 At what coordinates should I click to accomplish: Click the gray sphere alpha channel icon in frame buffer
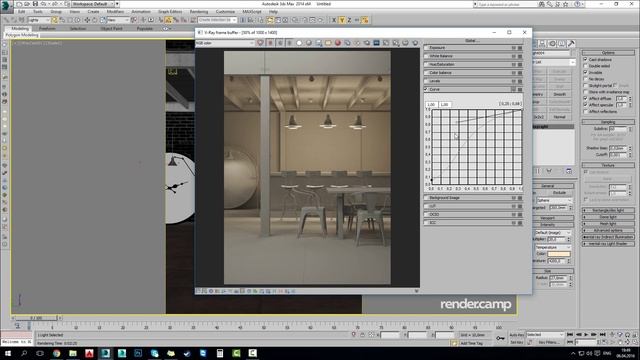tap(309, 43)
